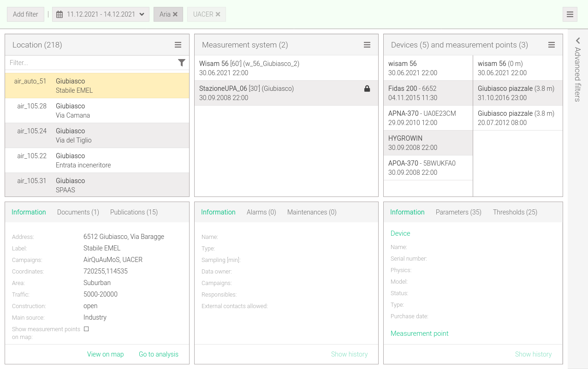Select StazioneUPA_06 measurement system row

point(286,93)
